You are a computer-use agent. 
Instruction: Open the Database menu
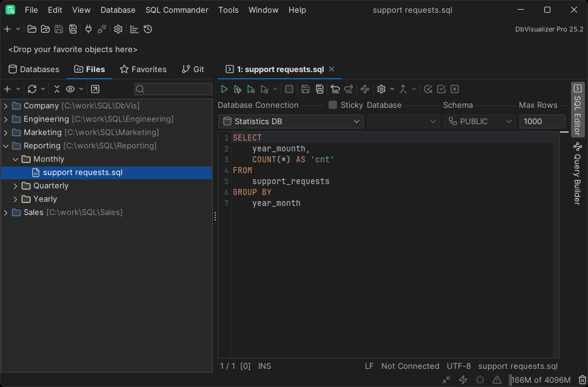point(118,10)
